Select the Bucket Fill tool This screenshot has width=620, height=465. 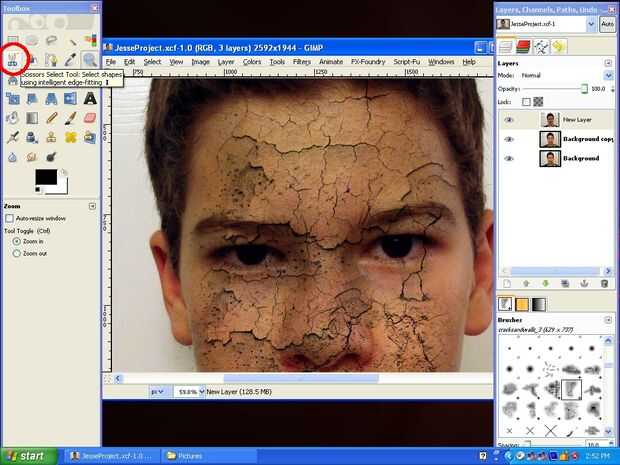tap(13, 117)
